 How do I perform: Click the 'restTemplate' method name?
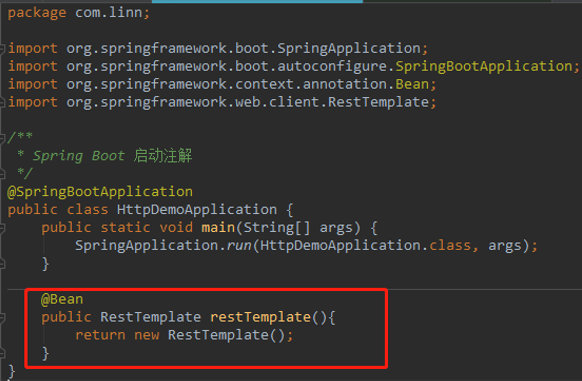pos(260,317)
